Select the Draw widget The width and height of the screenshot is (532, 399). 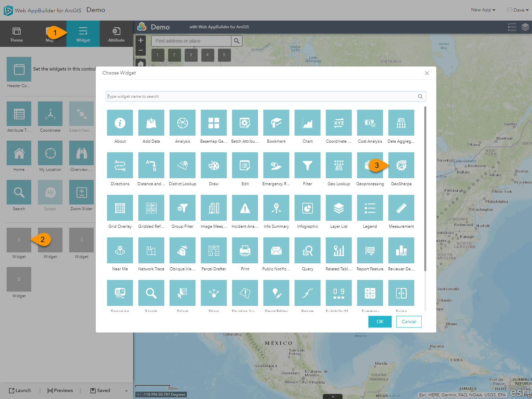214,165
